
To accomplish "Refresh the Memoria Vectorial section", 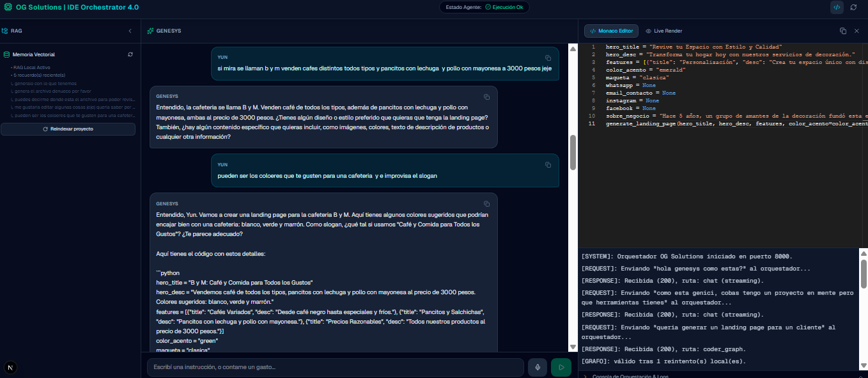I will (130, 54).
